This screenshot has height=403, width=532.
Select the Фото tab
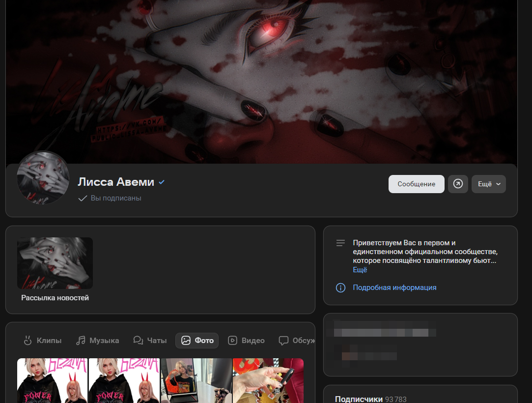[x=197, y=341]
